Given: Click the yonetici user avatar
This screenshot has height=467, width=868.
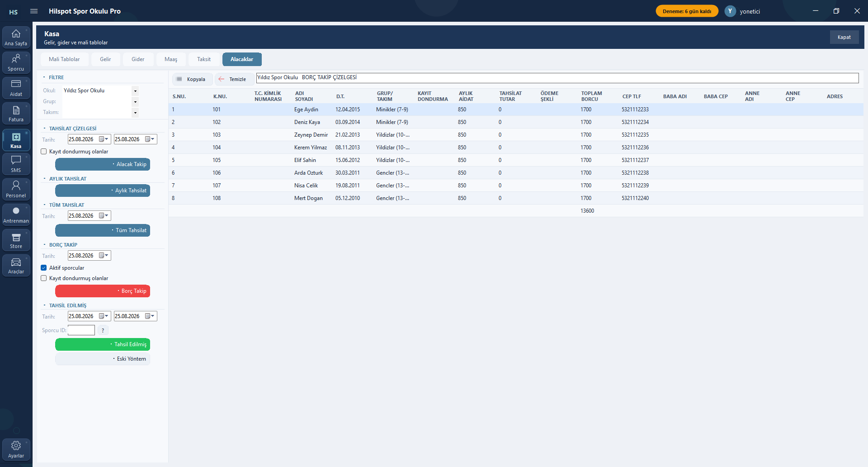Looking at the screenshot, I should [730, 11].
